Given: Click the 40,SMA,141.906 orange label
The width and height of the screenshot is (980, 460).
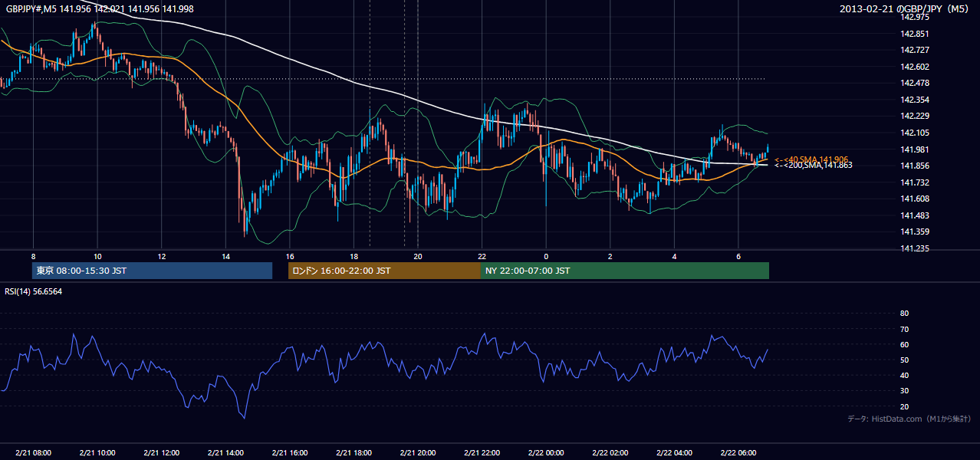Looking at the screenshot, I should [x=811, y=159].
